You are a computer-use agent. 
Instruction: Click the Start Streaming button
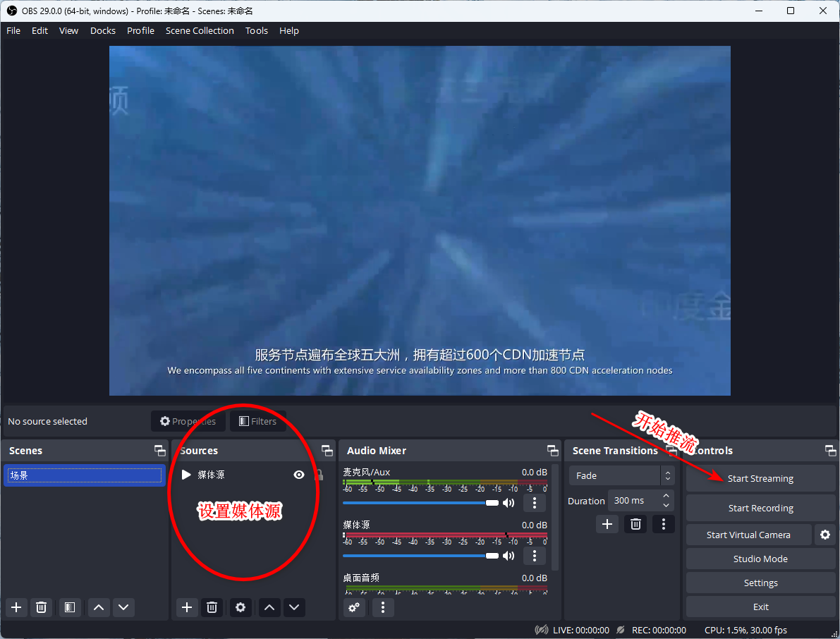click(x=760, y=478)
